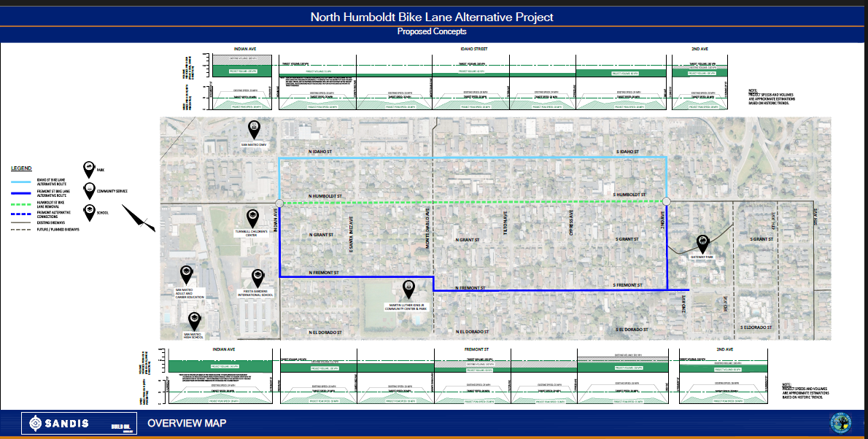868x439 pixels.
Task: Click the Park pin icon in legend
Action: point(89,167)
